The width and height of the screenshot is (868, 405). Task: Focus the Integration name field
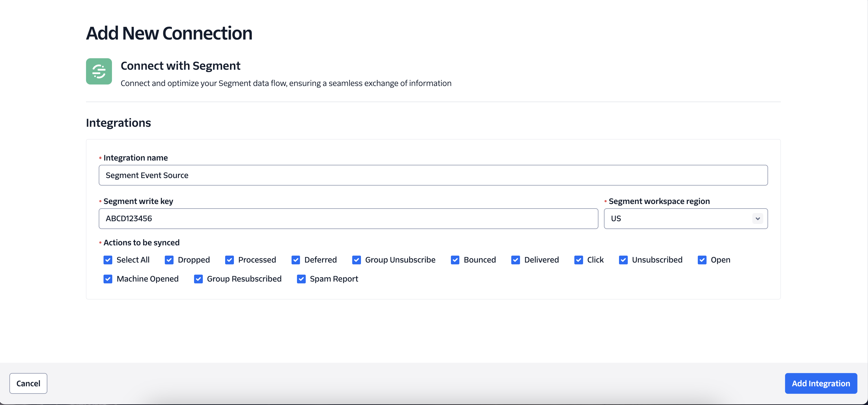(433, 175)
